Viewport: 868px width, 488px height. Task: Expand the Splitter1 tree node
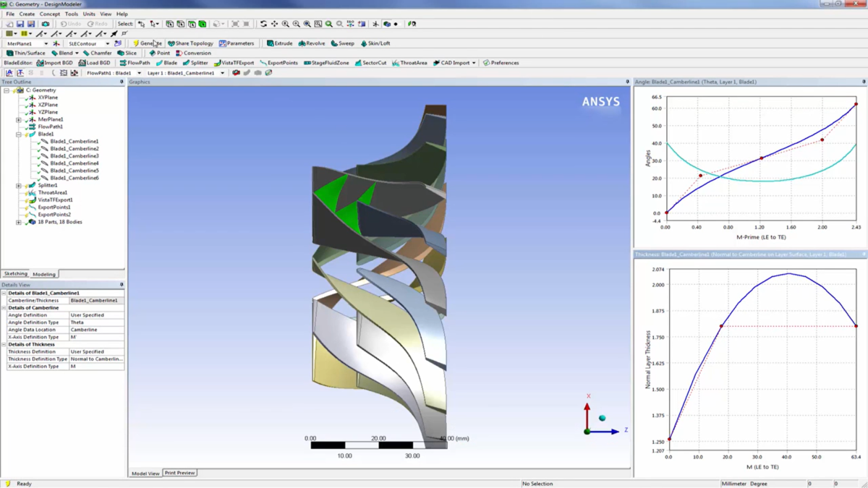pos(19,186)
